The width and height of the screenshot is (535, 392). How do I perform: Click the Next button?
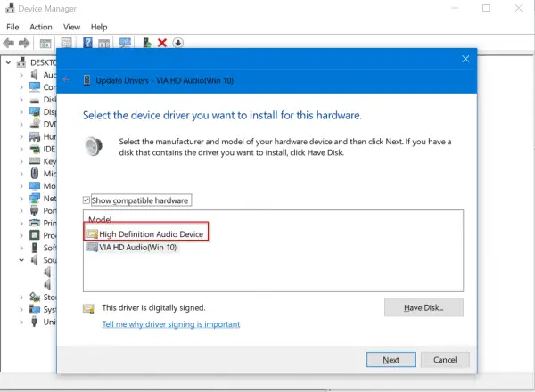tap(391, 360)
